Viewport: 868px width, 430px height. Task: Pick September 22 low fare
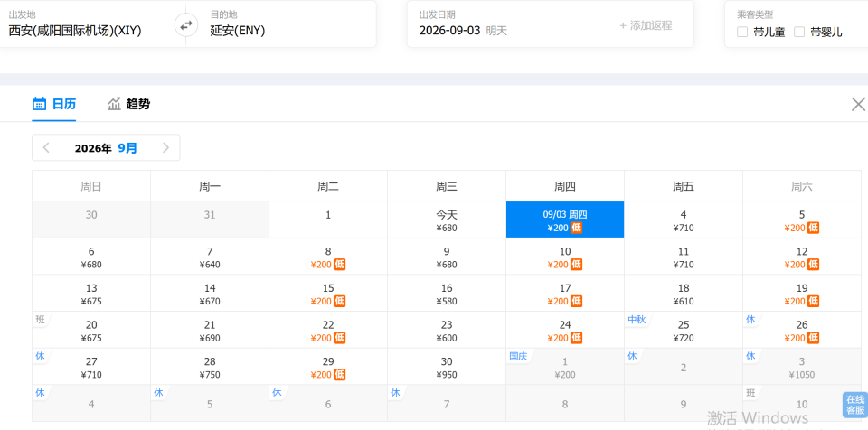click(328, 330)
